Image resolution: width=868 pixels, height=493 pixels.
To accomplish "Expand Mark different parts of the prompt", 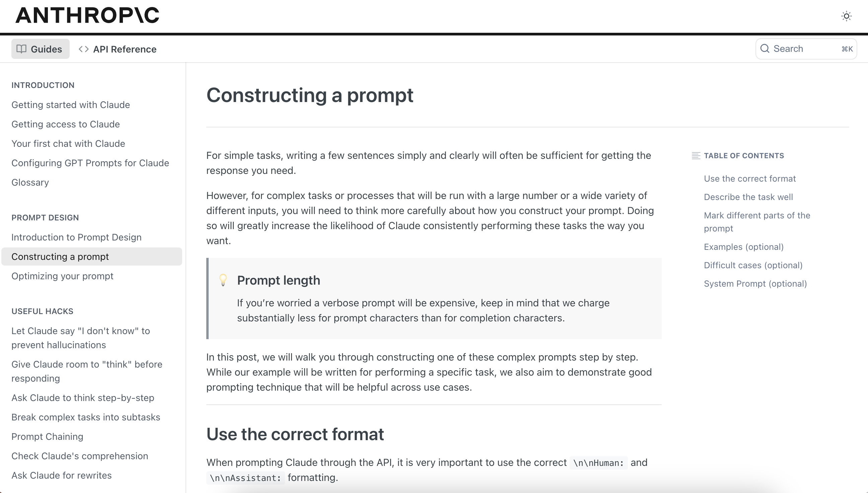I will [756, 221].
